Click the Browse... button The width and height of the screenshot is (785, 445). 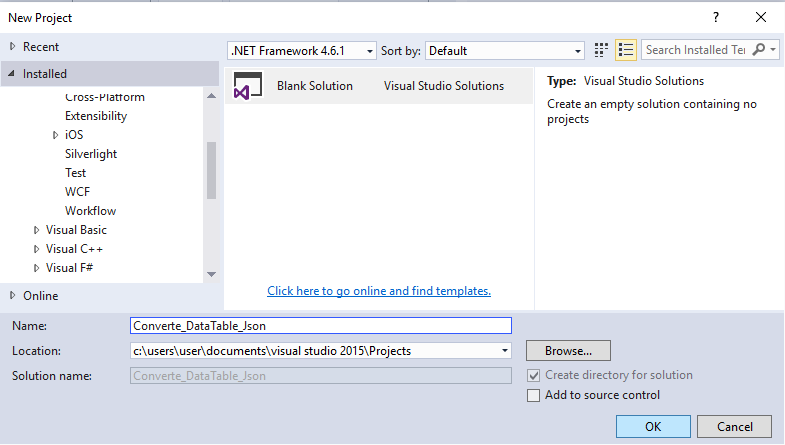click(568, 351)
